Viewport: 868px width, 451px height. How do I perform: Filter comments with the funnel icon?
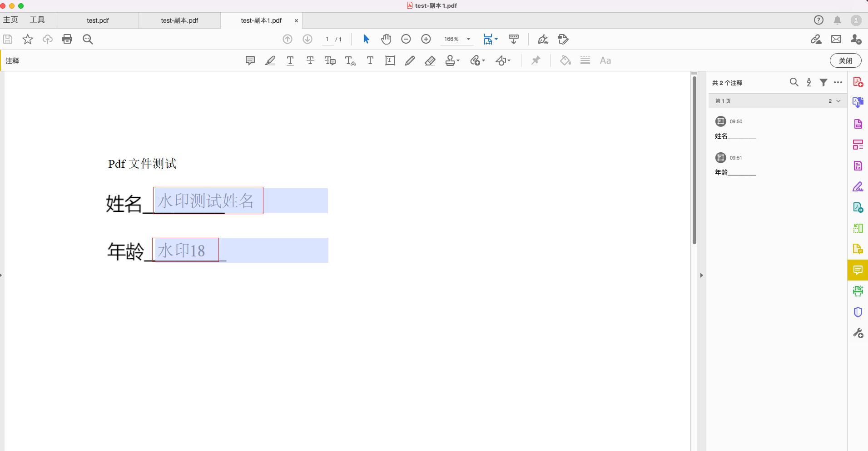pyautogui.click(x=823, y=82)
